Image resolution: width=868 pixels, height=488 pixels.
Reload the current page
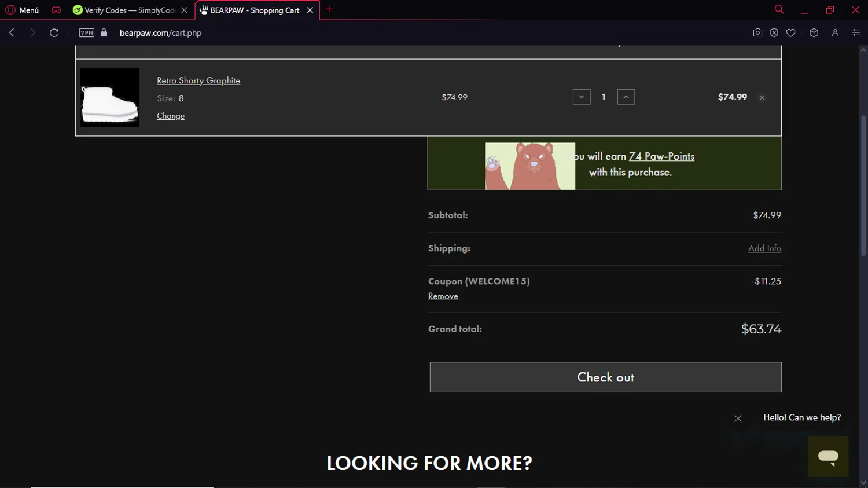pyautogui.click(x=54, y=32)
